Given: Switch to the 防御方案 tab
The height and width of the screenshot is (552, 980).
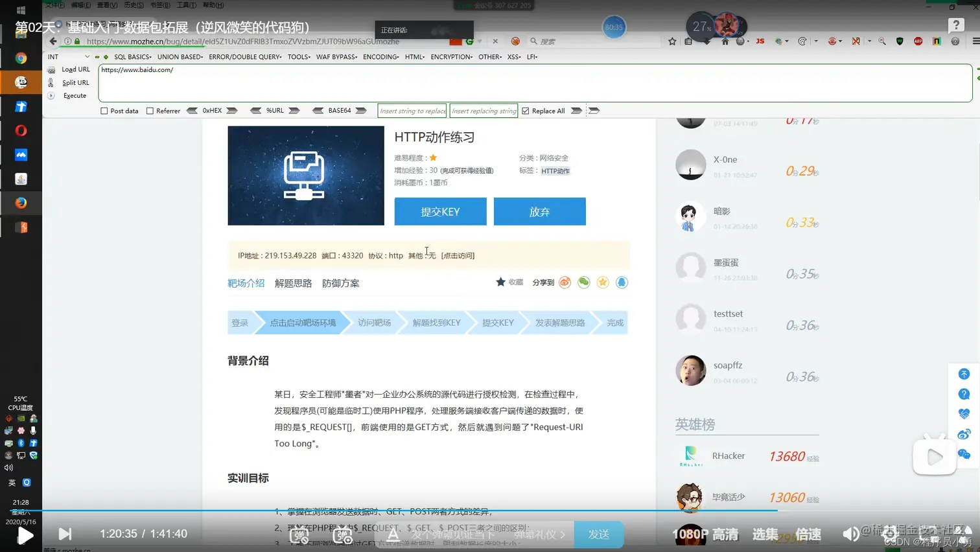Looking at the screenshot, I should tap(340, 283).
